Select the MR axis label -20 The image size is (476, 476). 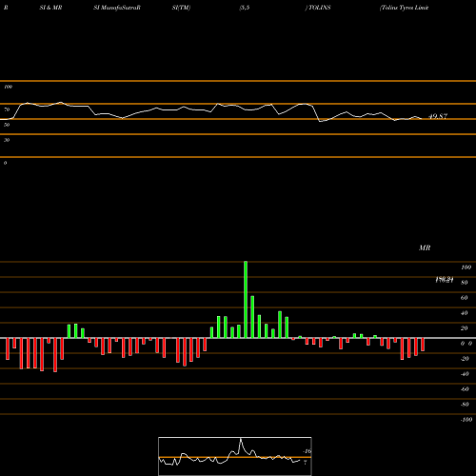click(x=465, y=359)
